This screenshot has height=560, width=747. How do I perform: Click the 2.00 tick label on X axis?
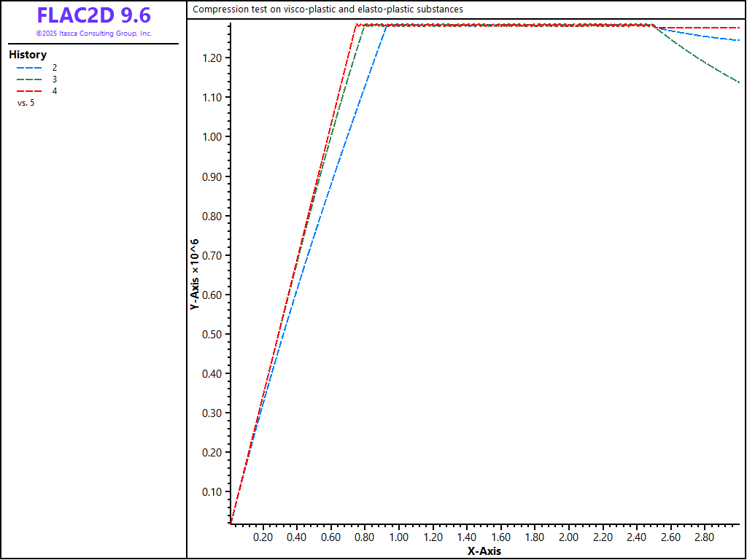(x=568, y=537)
